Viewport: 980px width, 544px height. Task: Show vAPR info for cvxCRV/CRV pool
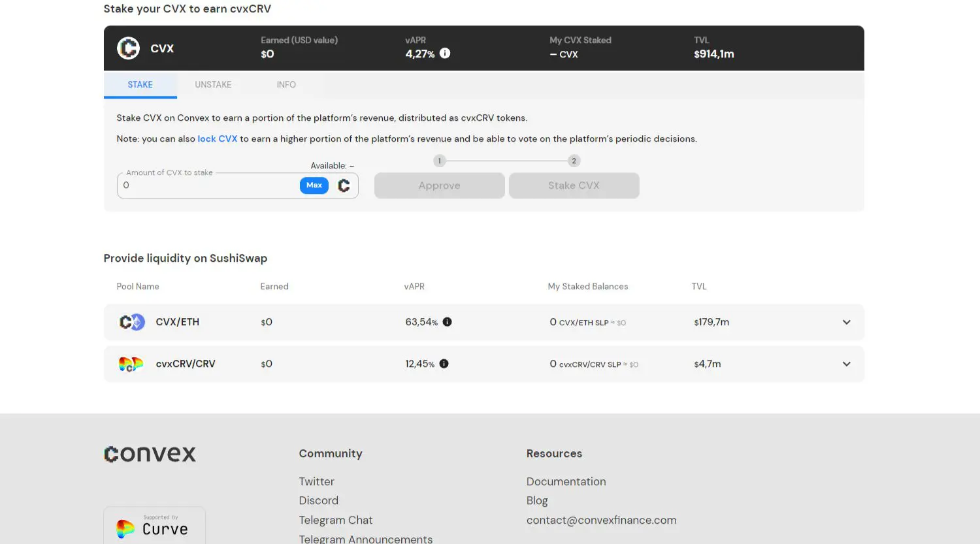coord(444,364)
